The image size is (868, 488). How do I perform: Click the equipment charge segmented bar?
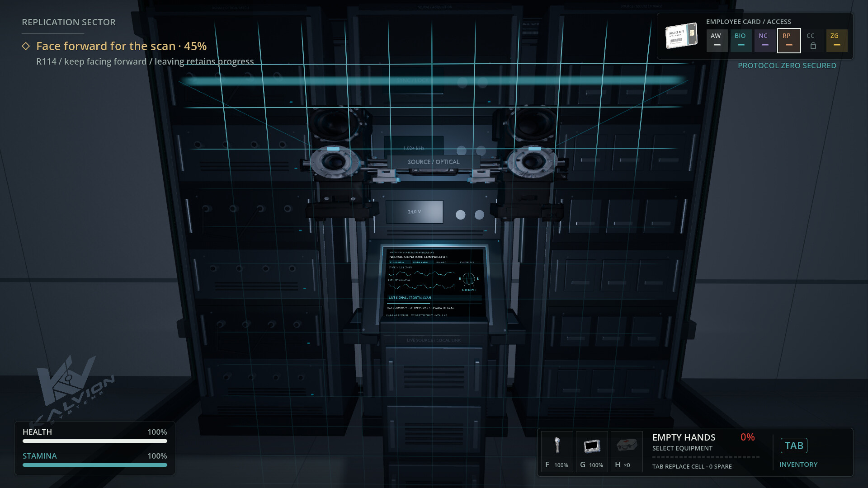(706, 457)
